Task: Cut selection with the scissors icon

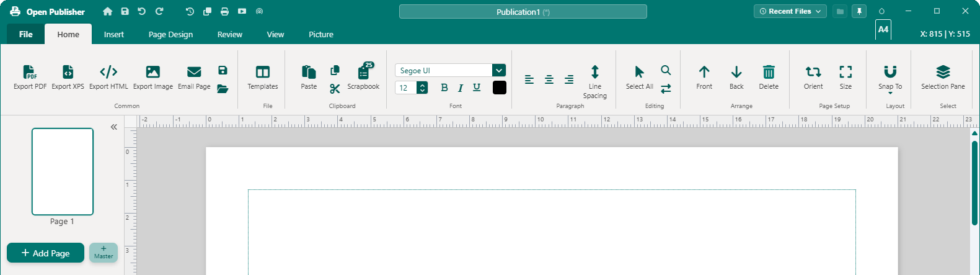Action: [335, 89]
